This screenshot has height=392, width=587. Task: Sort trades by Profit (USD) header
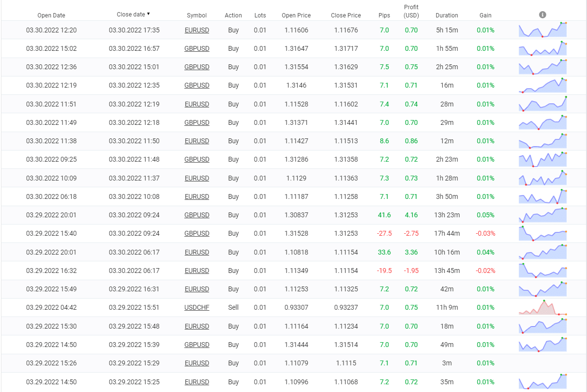pyautogui.click(x=411, y=11)
